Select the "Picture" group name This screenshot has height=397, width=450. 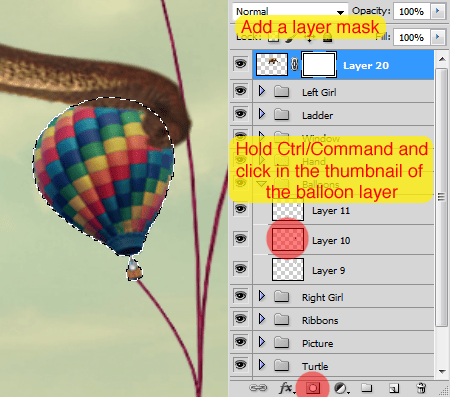point(317,343)
